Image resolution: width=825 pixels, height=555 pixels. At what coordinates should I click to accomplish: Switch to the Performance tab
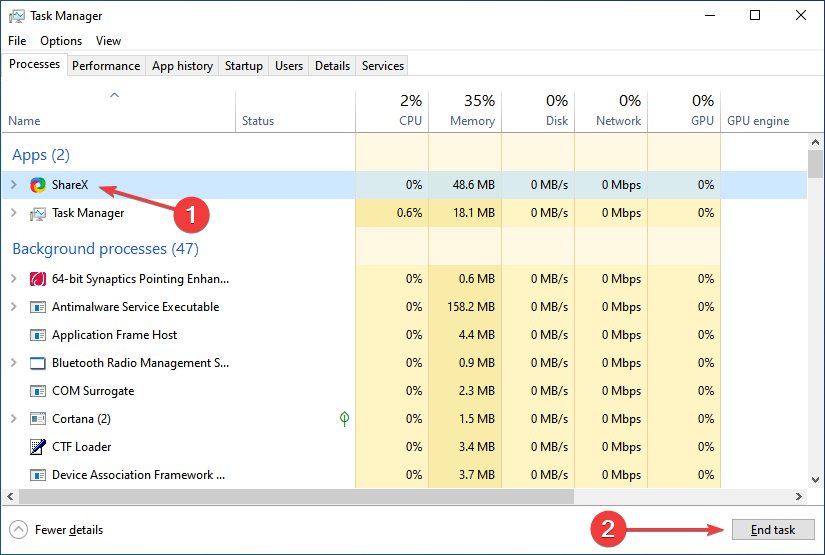click(106, 66)
